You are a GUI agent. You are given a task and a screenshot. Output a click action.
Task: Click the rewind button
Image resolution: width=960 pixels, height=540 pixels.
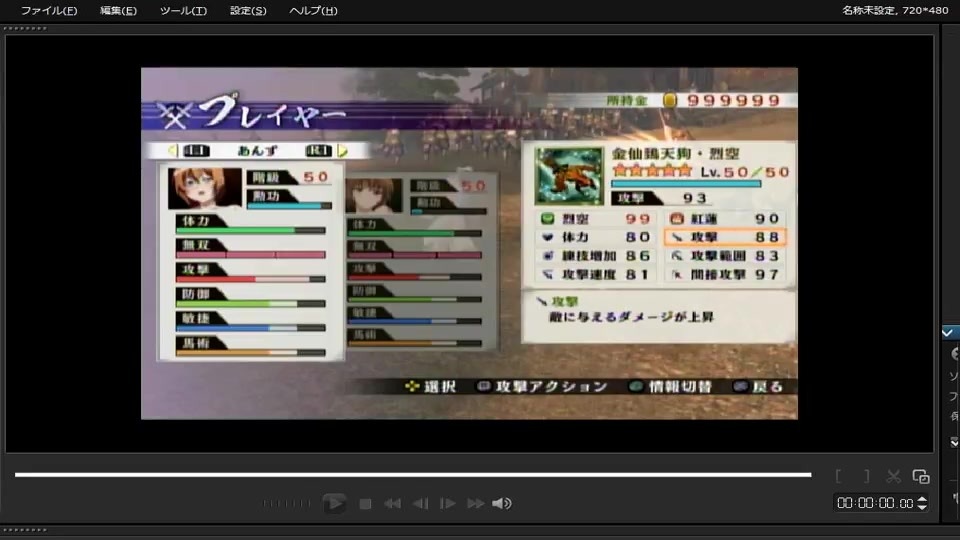click(392, 503)
